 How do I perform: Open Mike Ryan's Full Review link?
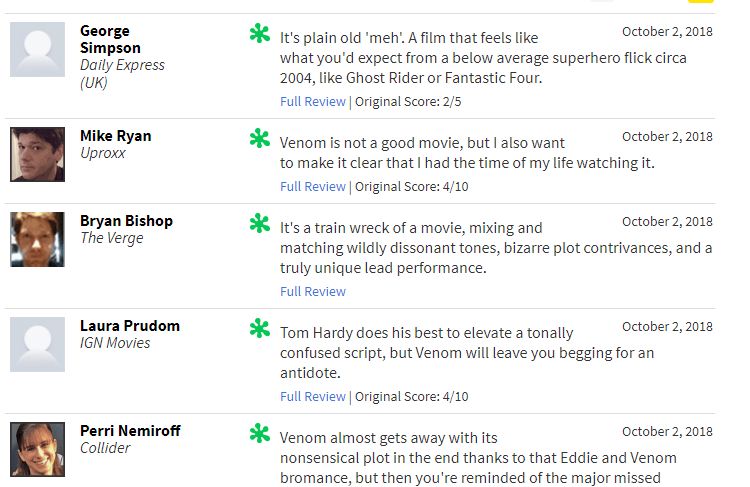tap(313, 186)
